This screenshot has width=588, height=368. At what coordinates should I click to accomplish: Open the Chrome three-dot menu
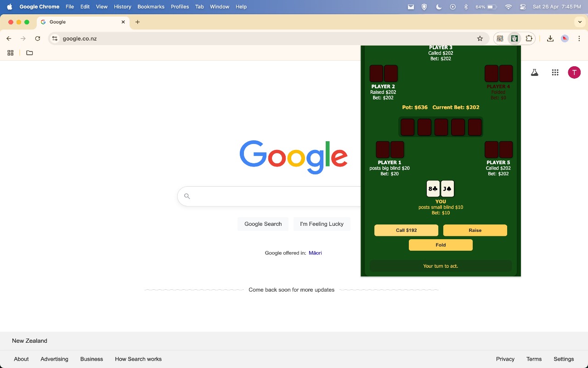(579, 39)
